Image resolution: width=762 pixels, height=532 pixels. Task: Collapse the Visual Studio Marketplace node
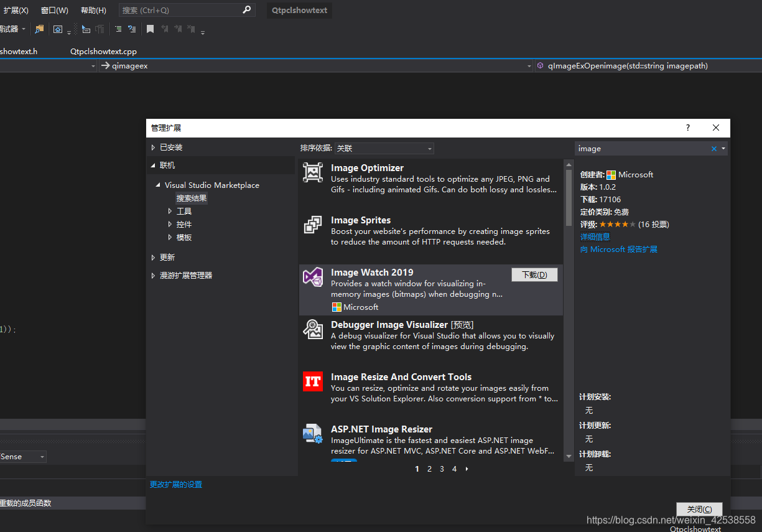click(158, 185)
